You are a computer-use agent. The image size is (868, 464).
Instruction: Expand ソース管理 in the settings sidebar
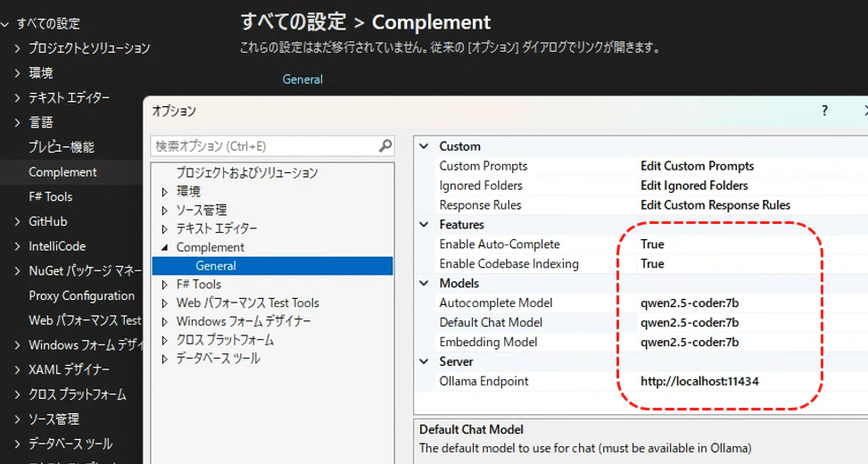click(x=17, y=419)
